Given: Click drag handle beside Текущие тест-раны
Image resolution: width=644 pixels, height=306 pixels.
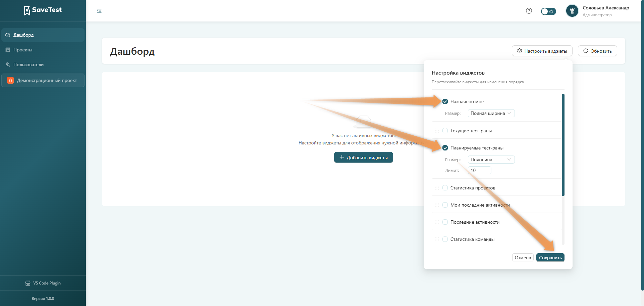Looking at the screenshot, I should 437,131.
